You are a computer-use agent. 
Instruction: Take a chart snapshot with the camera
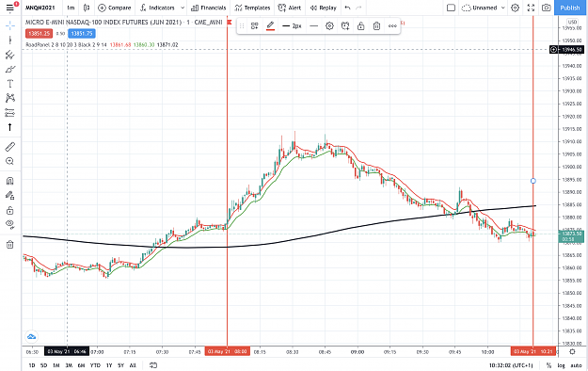point(547,8)
